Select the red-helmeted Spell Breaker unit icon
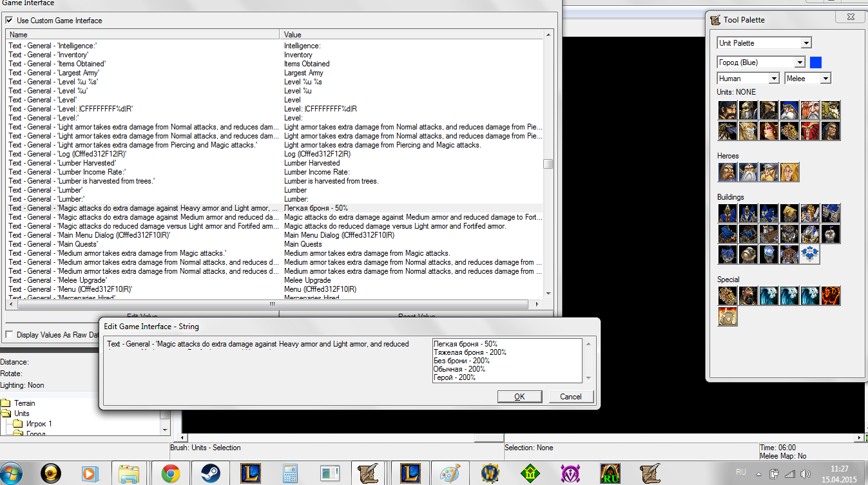 810,131
